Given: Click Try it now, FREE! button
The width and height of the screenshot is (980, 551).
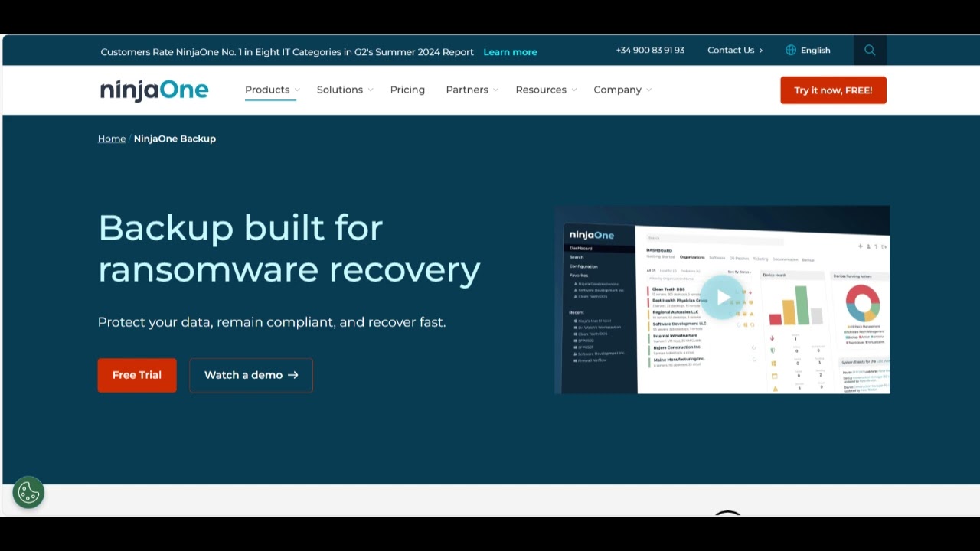Looking at the screenshot, I should pyautogui.click(x=833, y=90).
